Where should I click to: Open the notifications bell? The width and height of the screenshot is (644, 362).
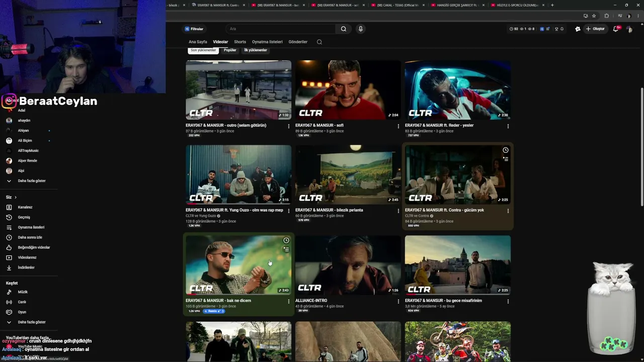(616, 29)
